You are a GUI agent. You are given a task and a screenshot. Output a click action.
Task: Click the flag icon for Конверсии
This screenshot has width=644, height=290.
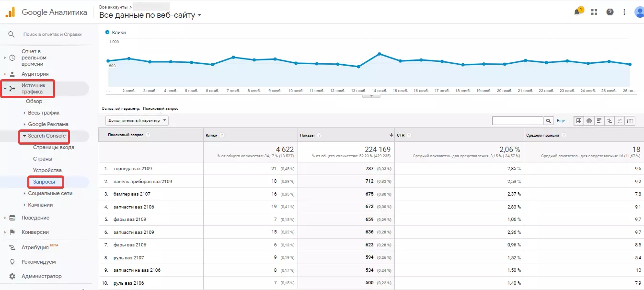click(12, 232)
